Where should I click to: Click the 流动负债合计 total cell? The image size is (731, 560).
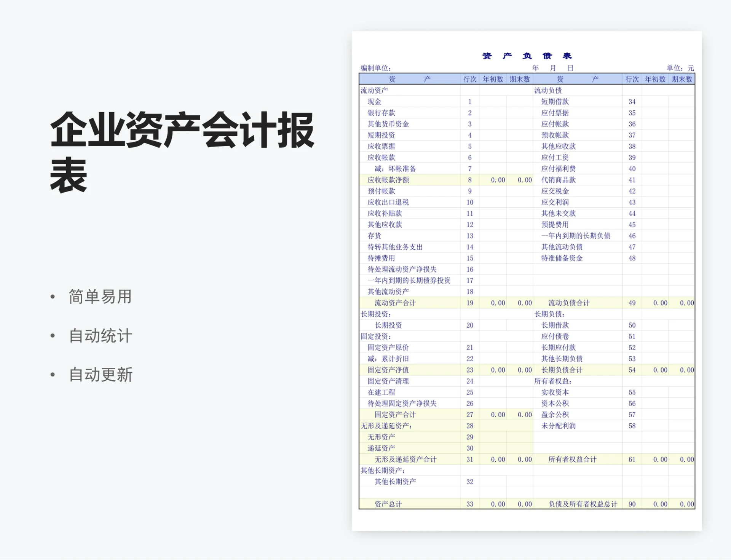[x=569, y=303]
